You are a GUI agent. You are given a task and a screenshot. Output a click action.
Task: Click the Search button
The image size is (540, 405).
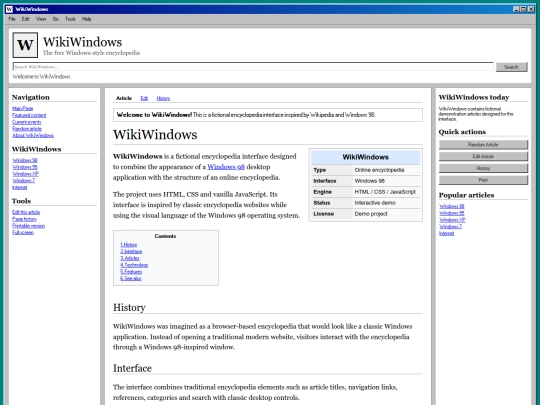pos(511,67)
